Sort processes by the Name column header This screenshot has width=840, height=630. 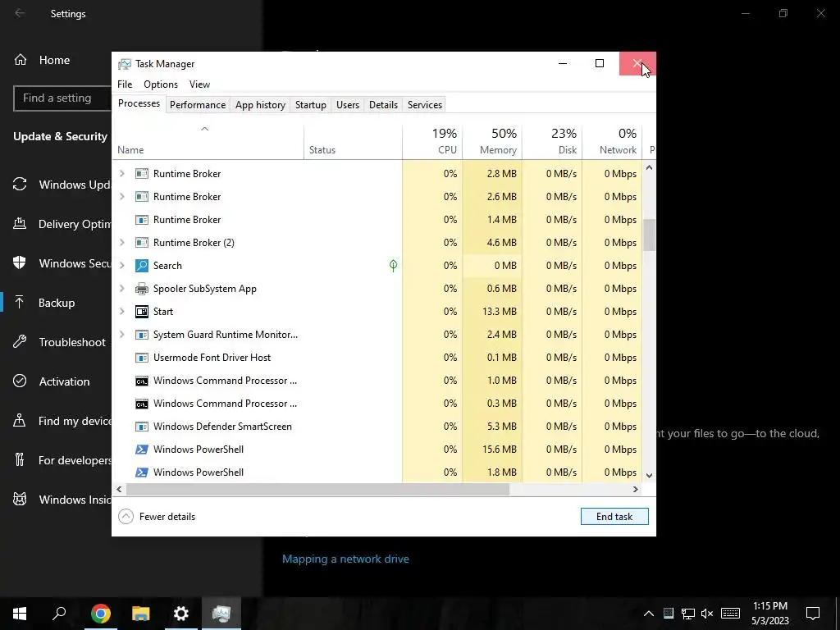[x=208, y=142]
